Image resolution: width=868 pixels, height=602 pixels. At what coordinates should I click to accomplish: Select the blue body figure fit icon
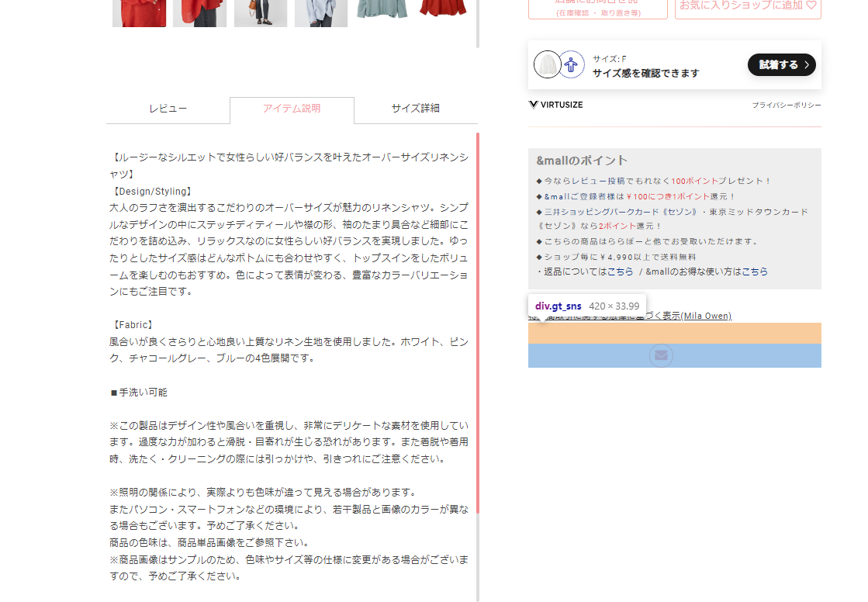(x=572, y=65)
